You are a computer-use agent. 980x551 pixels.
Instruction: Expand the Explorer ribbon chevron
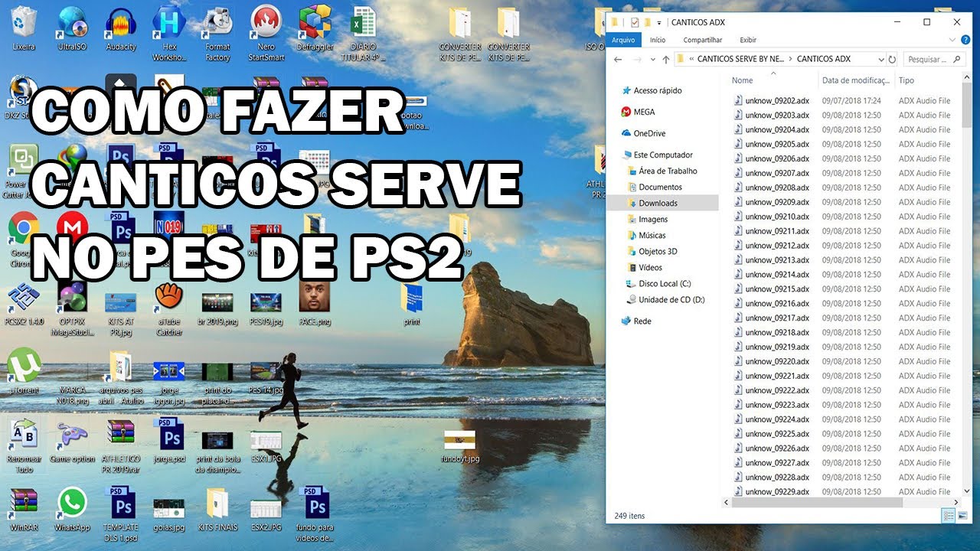(952, 40)
